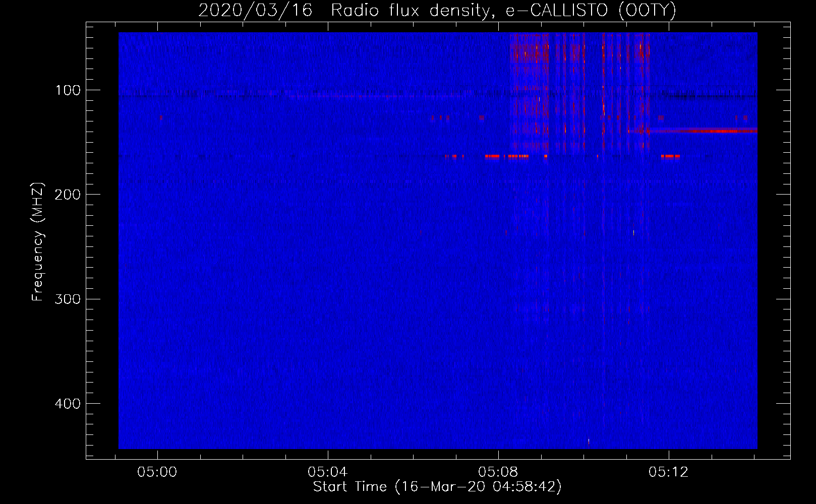Click the 'Start Time (16-Mar-20 04:58:42)' label
816x504 pixels.
(437, 487)
